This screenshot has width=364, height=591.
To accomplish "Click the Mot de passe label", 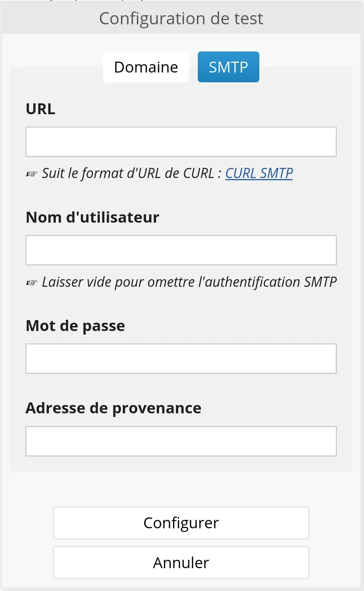I will pos(75,326).
